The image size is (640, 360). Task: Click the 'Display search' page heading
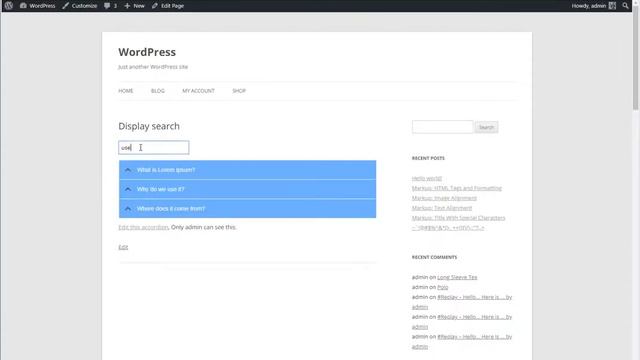[149, 126]
